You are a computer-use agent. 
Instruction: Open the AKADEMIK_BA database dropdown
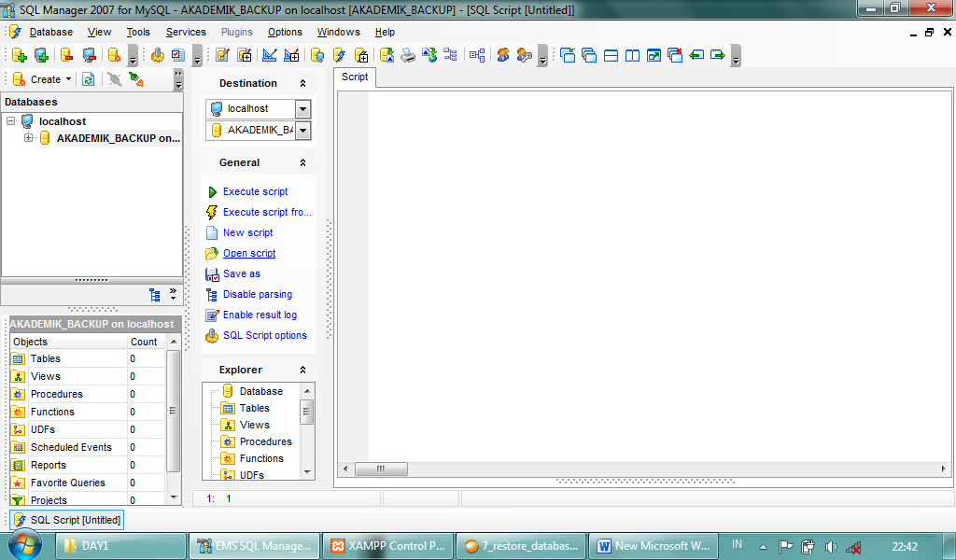303,131
